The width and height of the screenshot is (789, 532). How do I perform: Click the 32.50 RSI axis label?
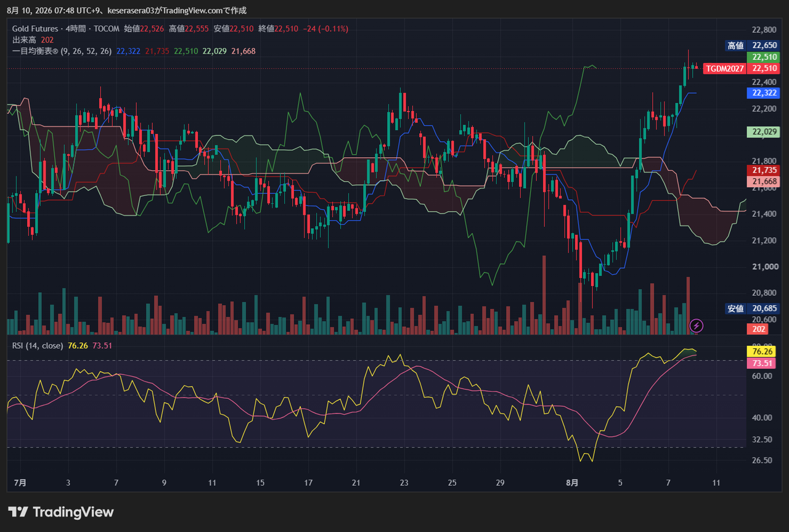pyautogui.click(x=762, y=440)
